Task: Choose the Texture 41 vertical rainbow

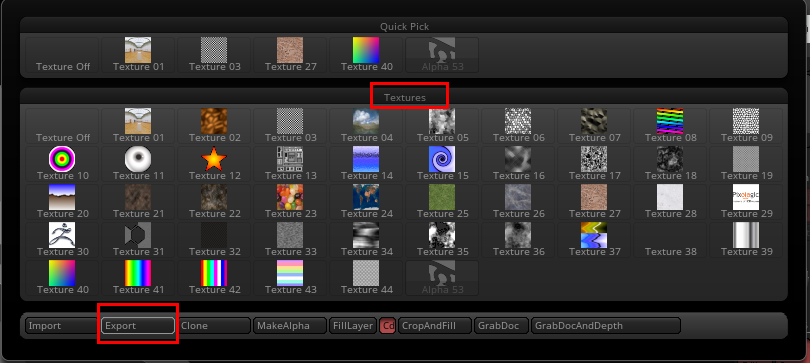Action: (x=138, y=278)
